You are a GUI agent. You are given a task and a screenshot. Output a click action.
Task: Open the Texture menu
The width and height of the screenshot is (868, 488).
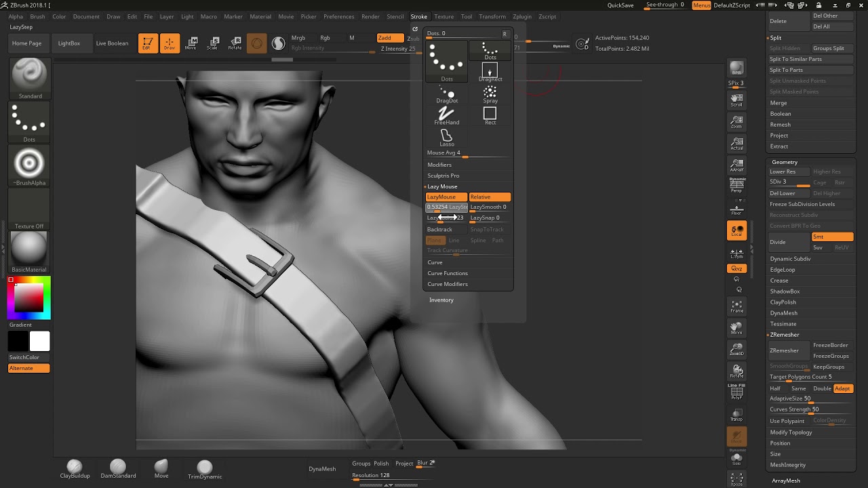(x=444, y=16)
